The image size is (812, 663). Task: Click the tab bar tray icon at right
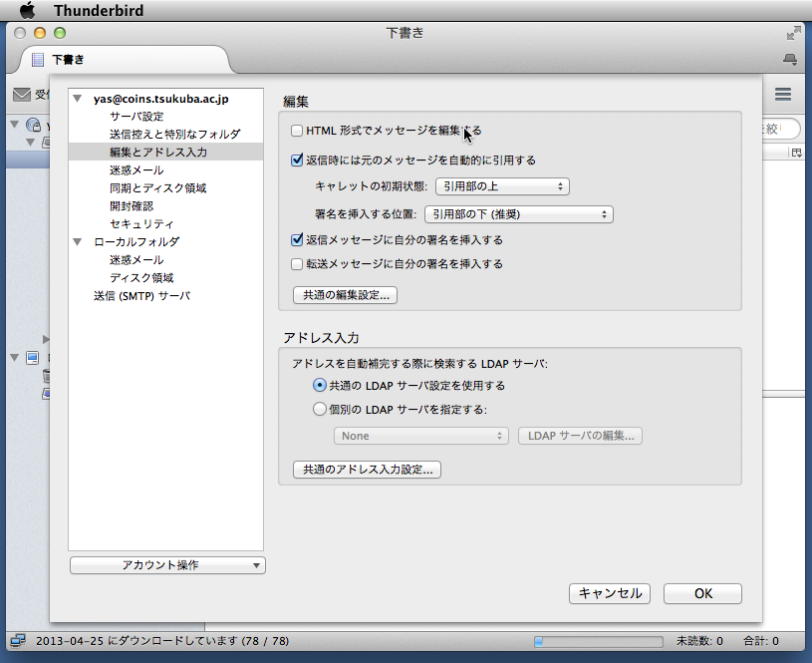click(x=790, y=59)
